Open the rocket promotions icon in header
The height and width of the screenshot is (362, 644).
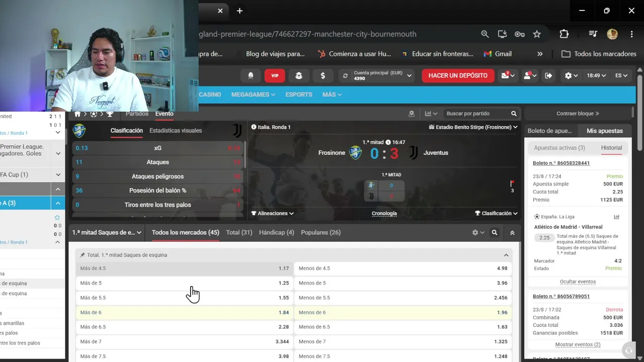coord(251,75)
